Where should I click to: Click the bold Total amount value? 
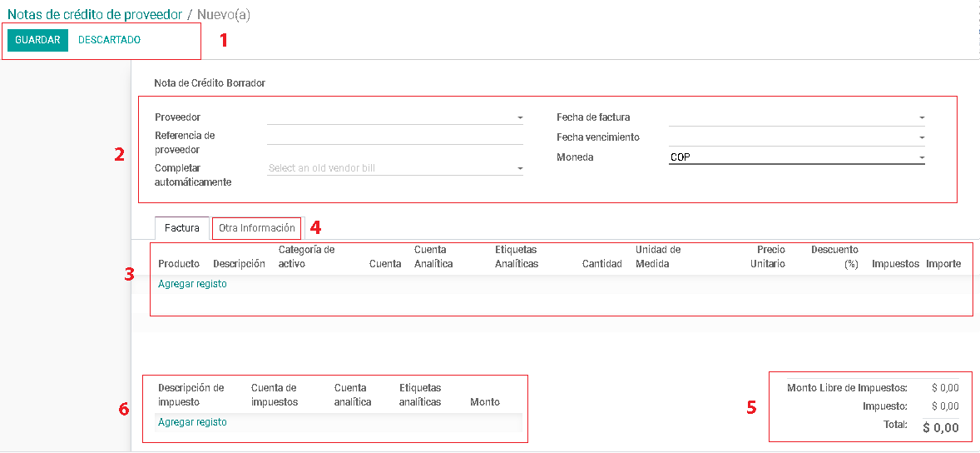pos(941,428)
